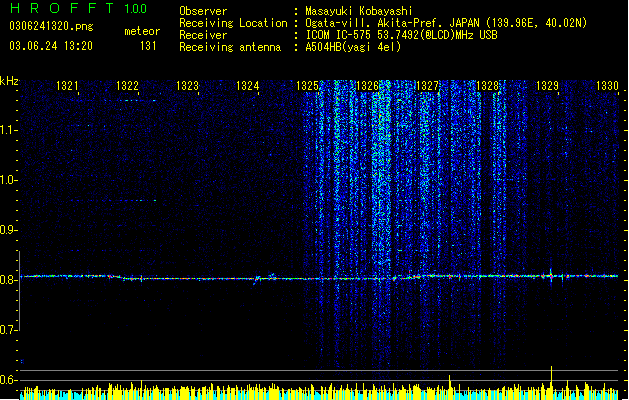This screenshot has width=629, height=400.
Task: Click the 0306241320.png filename text
Action: [x=51, y=26]
